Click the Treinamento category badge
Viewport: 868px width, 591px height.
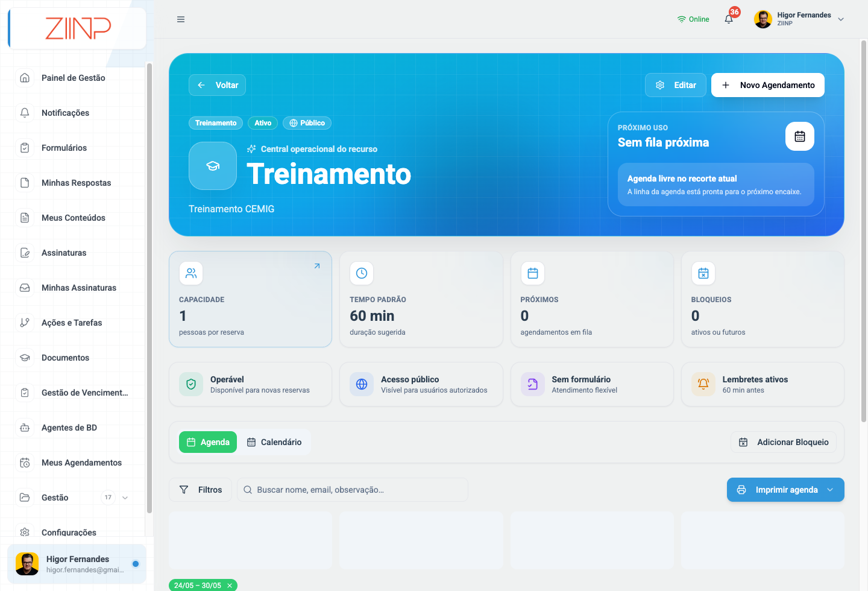coord(216,123)
